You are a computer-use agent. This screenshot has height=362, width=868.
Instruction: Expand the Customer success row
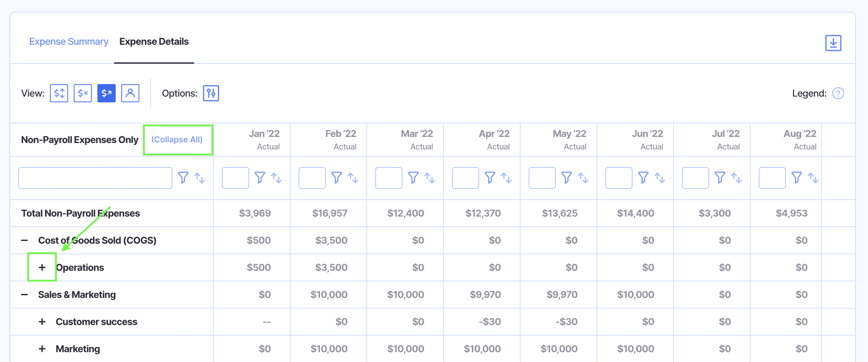(x=42, y=322)
